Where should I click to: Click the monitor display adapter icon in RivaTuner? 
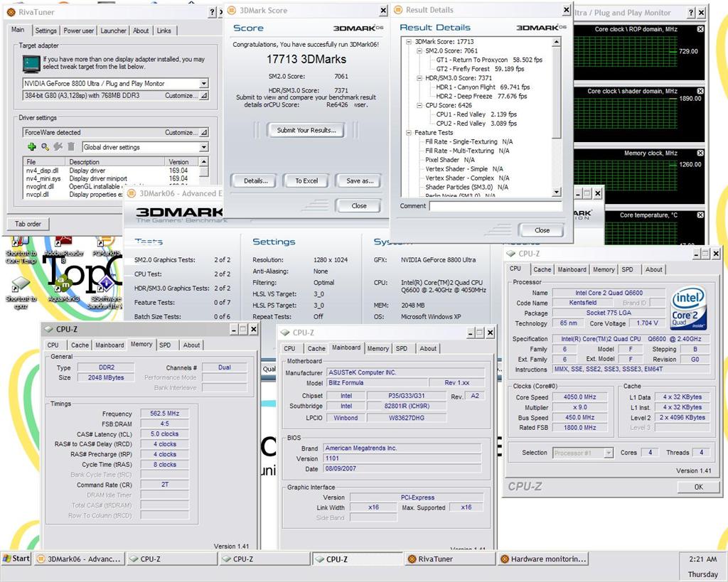pyautogui.click(x=31, y=63)
